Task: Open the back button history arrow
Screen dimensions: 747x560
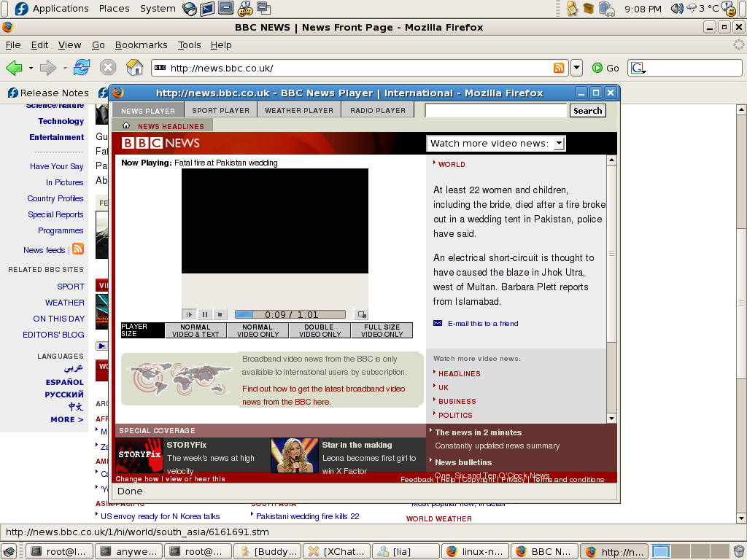Action: (31, 68)
